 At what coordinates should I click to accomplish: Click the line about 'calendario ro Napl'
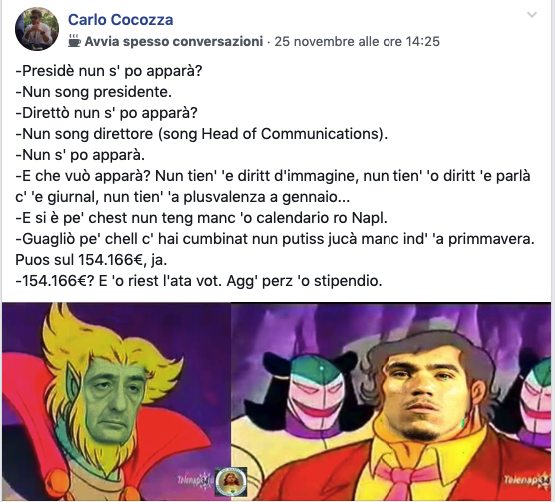click(201, 218)
